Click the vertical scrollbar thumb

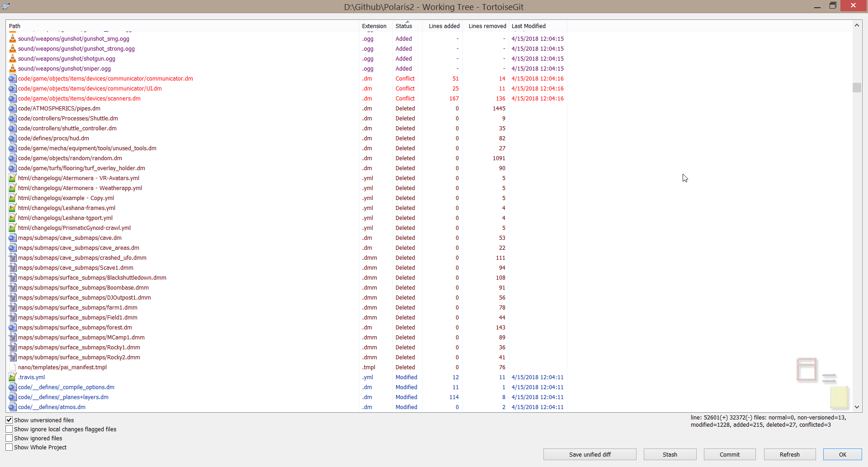click(857, 87)
